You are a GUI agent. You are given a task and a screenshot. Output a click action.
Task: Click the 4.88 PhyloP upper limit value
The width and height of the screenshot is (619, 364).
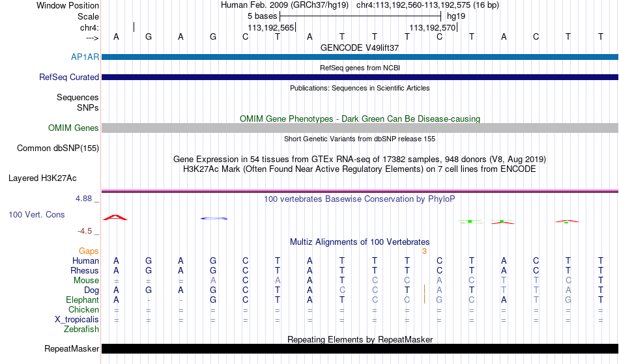(83, 199)
